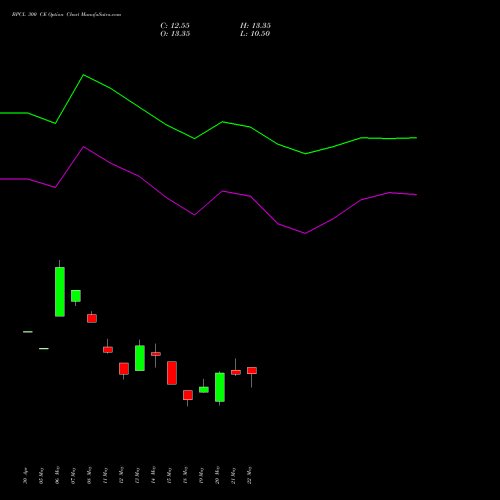The width and height of the screenshot is (500, 500).
Task: Select the thin red candlestick for 14 May
Action: tap(156, 354)
